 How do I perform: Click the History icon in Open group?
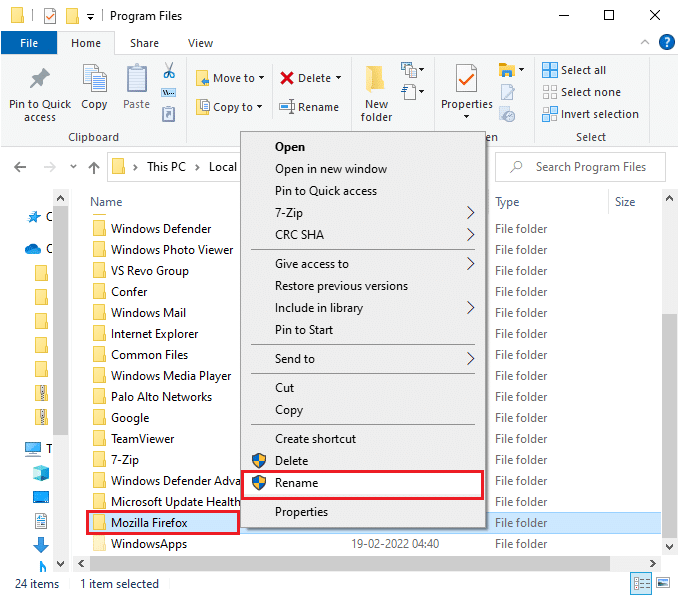click(x=507, y=115)
